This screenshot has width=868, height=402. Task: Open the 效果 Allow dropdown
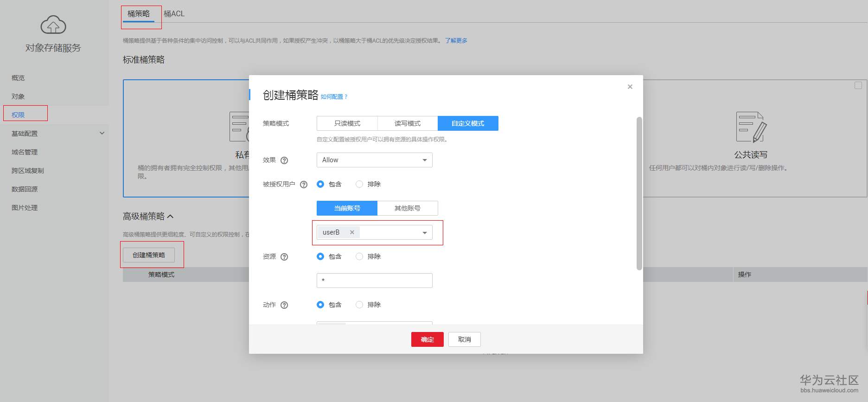click(x=375, y=160)
